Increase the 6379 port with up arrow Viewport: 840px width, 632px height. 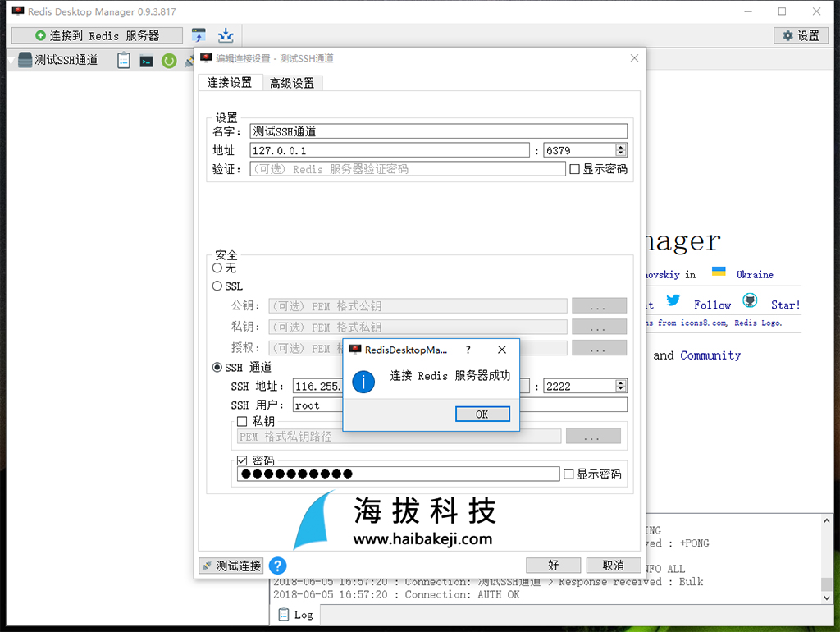click(x=621, y=147)
